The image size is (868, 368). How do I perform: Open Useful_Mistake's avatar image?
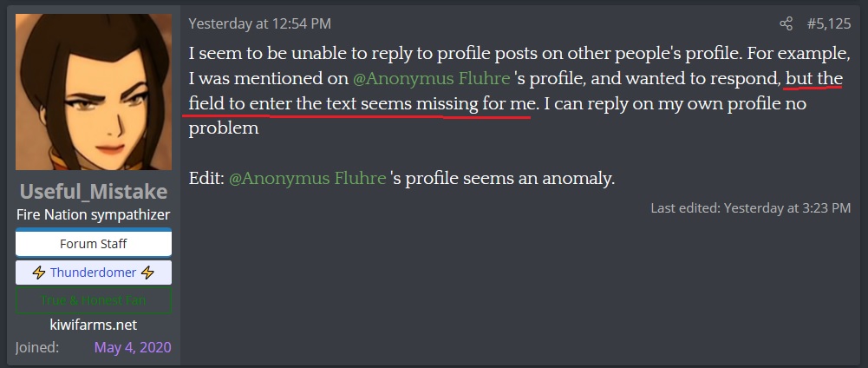point(93,94)
